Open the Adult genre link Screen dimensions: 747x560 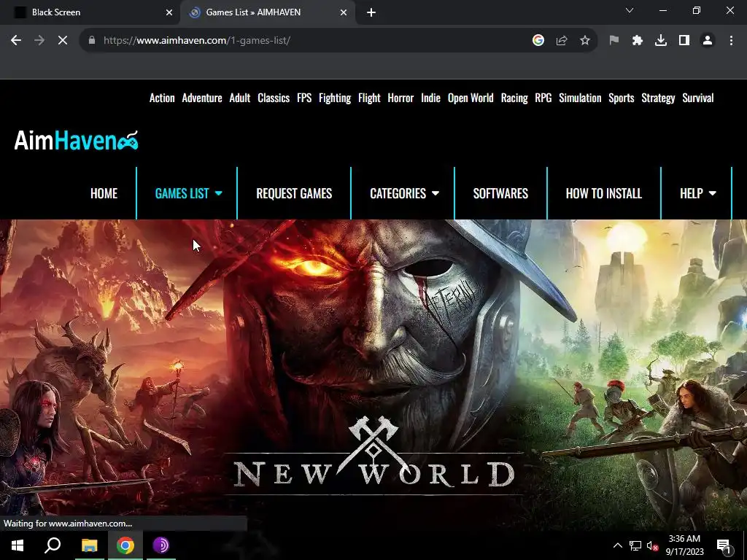239,98
